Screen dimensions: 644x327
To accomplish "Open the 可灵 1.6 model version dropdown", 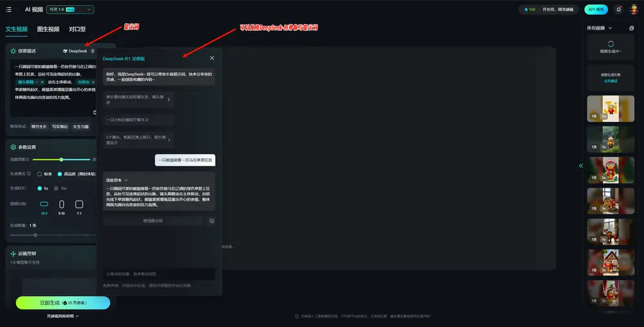I will (70, 10).
